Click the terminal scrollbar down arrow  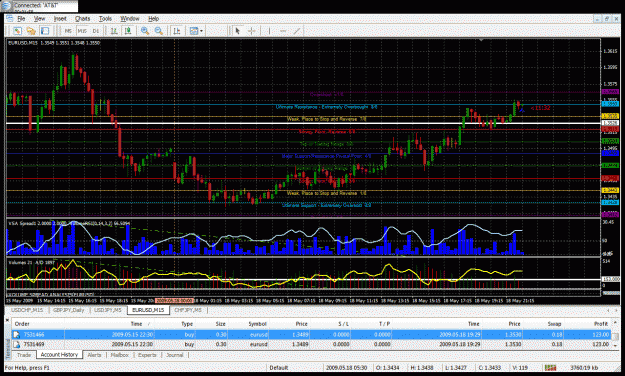615,345
